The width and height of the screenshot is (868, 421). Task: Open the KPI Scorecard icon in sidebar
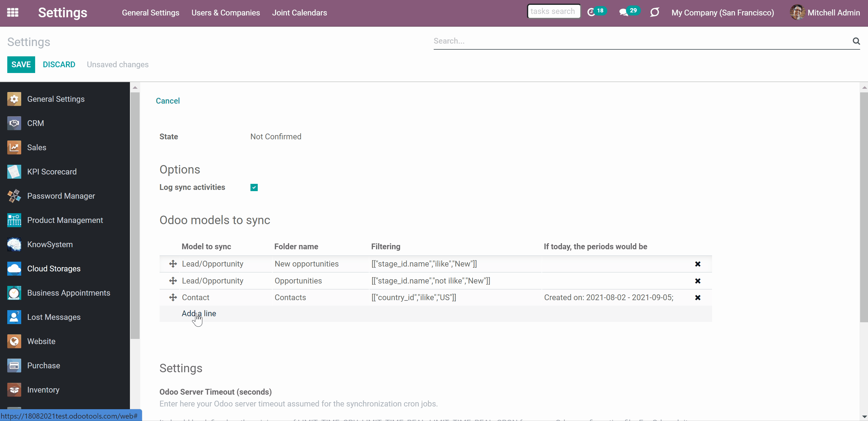pos(14,171)
